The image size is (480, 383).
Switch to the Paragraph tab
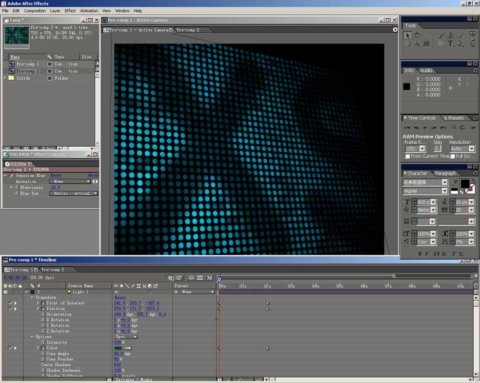pos(445,173)
